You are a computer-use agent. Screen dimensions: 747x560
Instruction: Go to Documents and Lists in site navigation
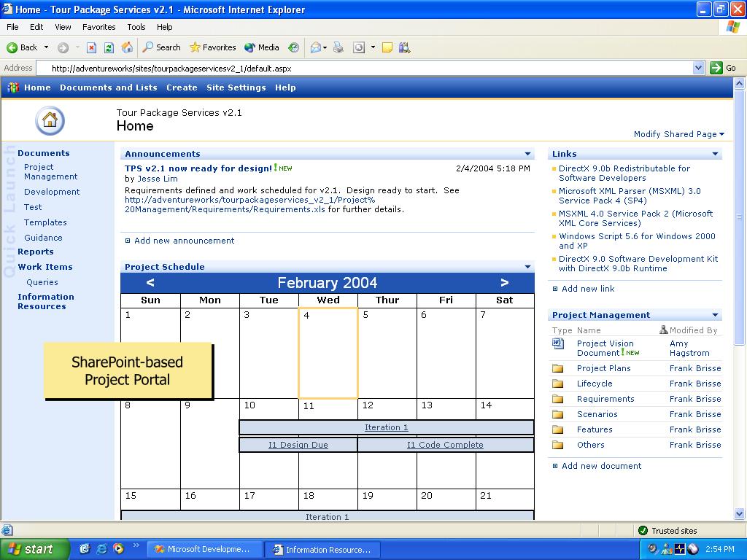(x=108, y=87)
